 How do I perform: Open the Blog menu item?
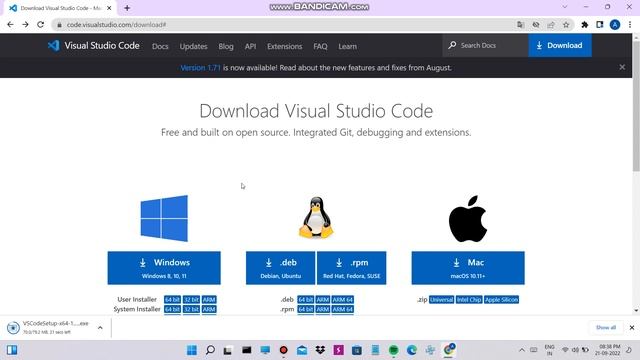coord(226,46)
